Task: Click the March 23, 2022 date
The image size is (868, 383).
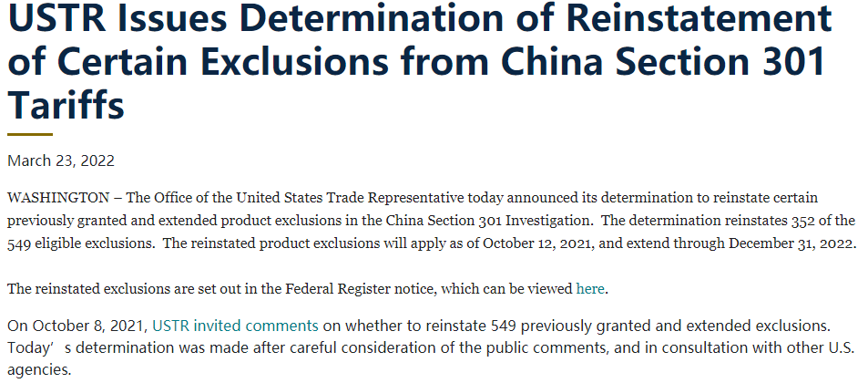Action: (61, 160)
